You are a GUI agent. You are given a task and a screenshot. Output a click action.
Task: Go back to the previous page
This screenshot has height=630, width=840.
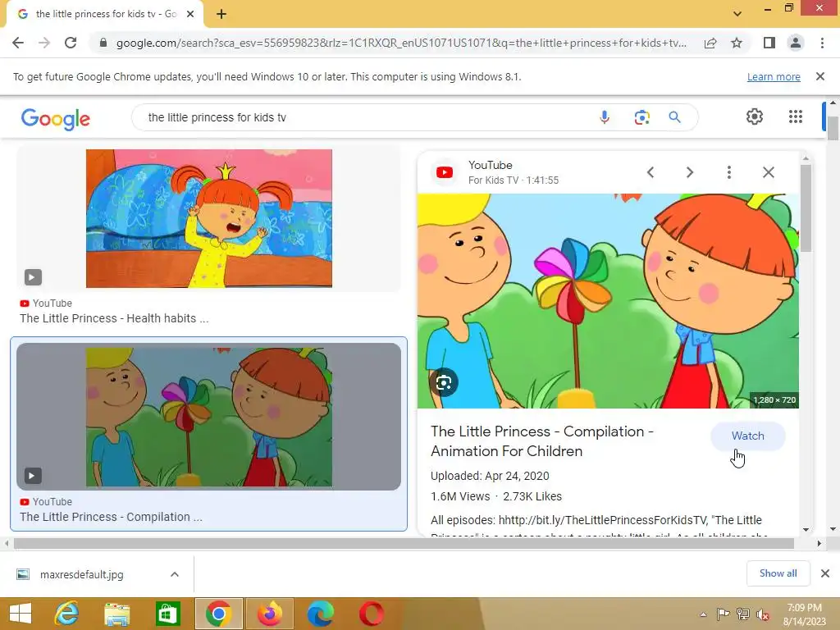point(18,43)
